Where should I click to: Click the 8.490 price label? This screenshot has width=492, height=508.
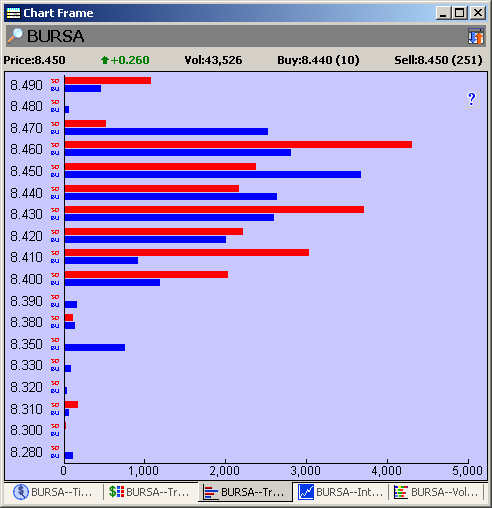tap(26, 85)
